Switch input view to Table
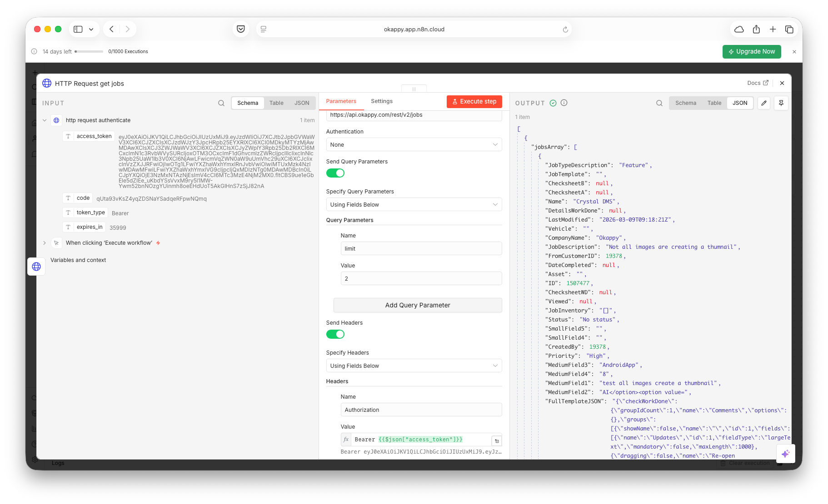This screenshot has width=828, height=504. [276, 103]
